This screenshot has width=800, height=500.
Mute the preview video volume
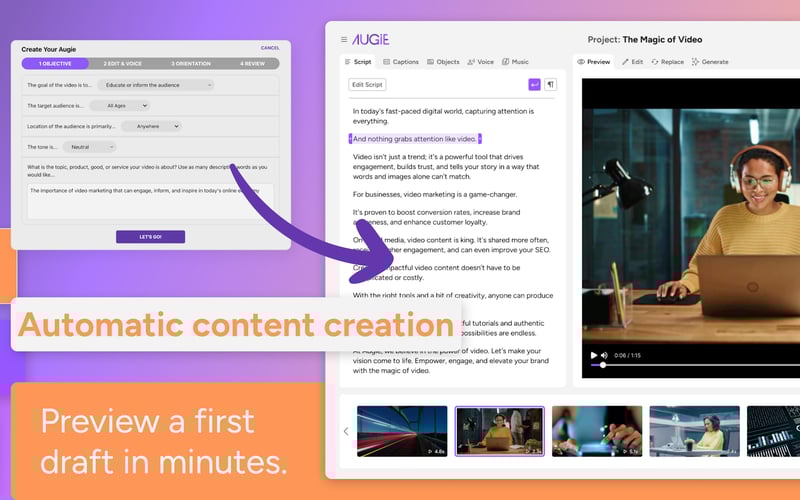coord(605,355)
